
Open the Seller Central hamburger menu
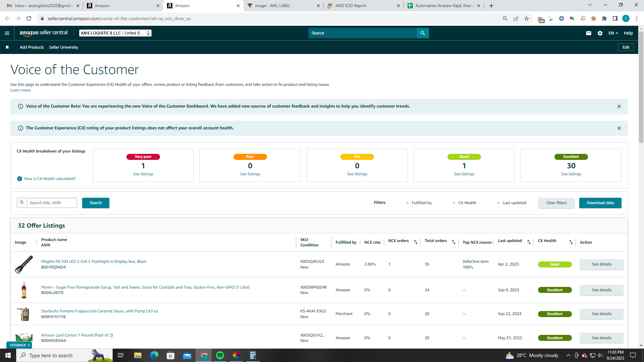pyautogui.click(x=7, y=33)
